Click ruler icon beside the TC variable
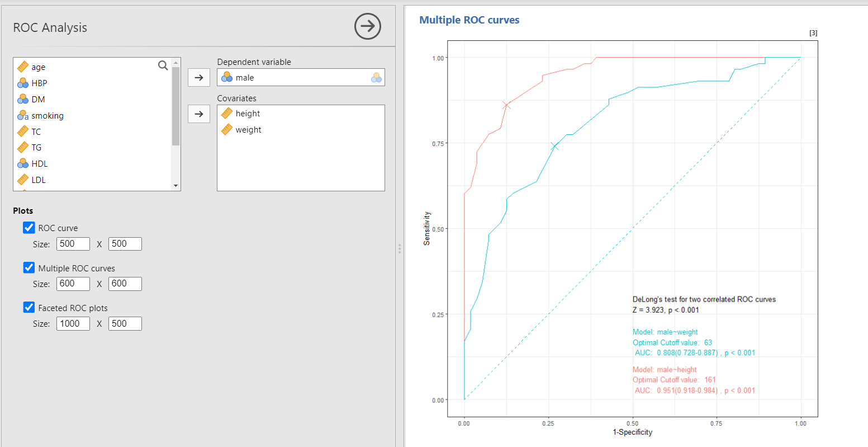 [x=23, y=131]
